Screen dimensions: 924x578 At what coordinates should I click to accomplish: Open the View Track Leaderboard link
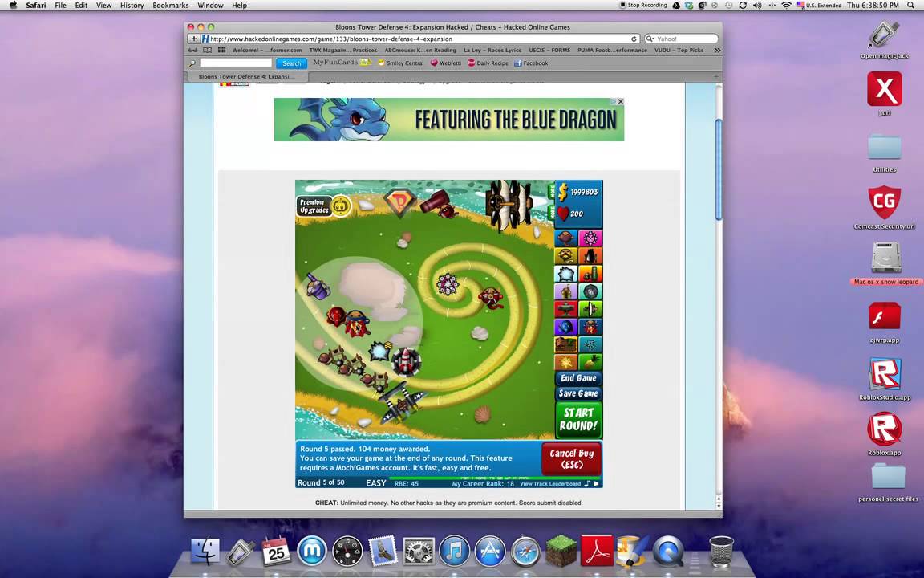point(549,483)
